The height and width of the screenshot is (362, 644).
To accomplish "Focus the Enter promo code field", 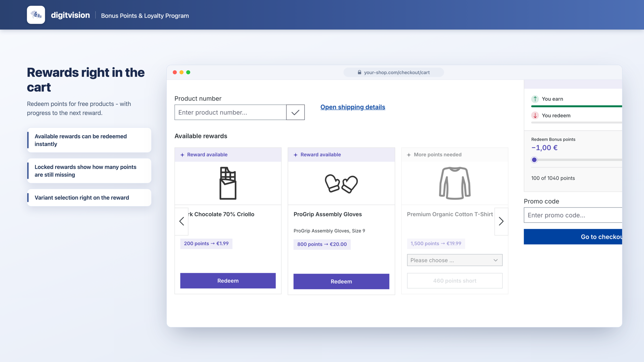I will tap(573, 215).
